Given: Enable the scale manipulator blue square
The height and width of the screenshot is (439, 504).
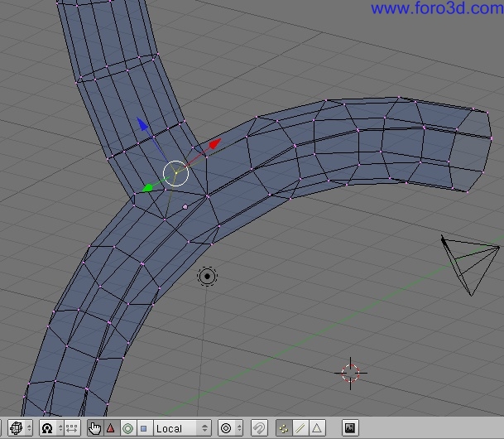Looking at the screenshot, I should coord(144,428).
